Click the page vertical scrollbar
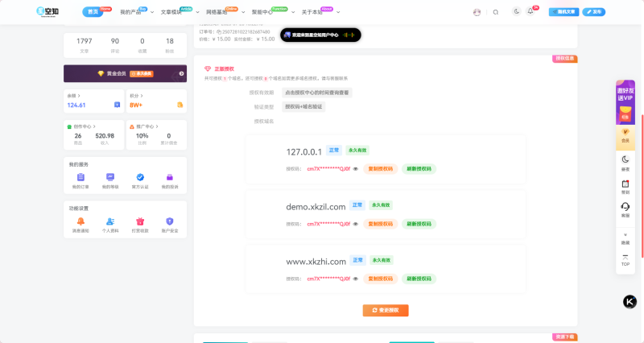644x343 pixels. pyautogui.click(x=642, y=185)
